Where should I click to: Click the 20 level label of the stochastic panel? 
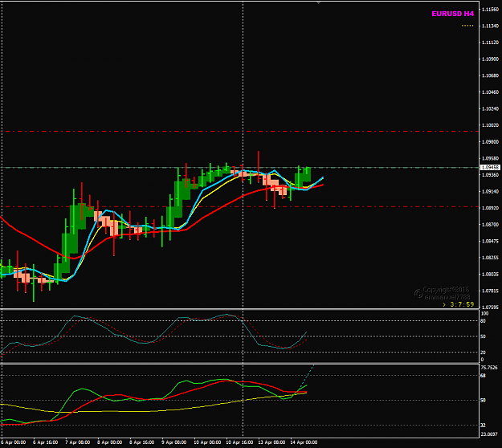click(x=483, y=352)
